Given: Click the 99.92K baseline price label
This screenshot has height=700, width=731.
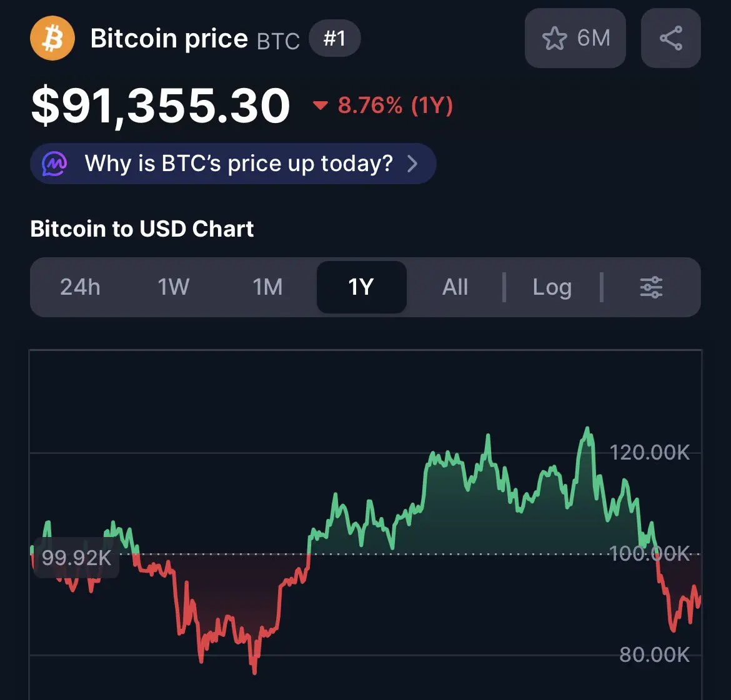Looking at the screenshot, I should coord(76,558).
